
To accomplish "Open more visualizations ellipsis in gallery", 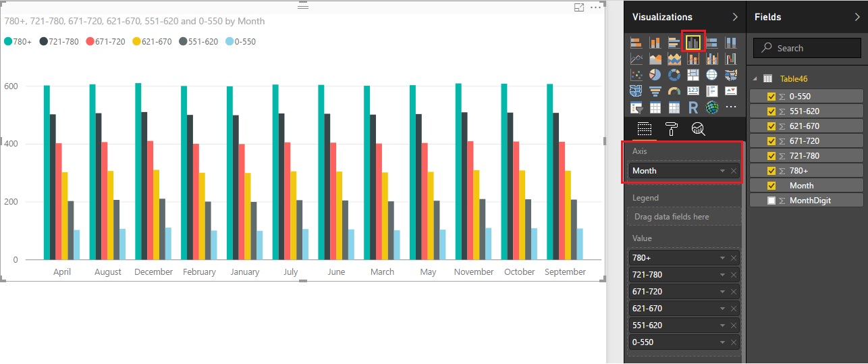I will [730, 107].
